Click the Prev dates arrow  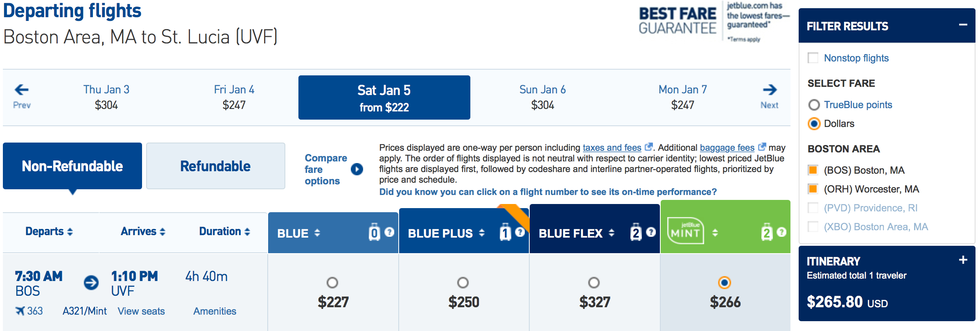click(x=22, y=90)
